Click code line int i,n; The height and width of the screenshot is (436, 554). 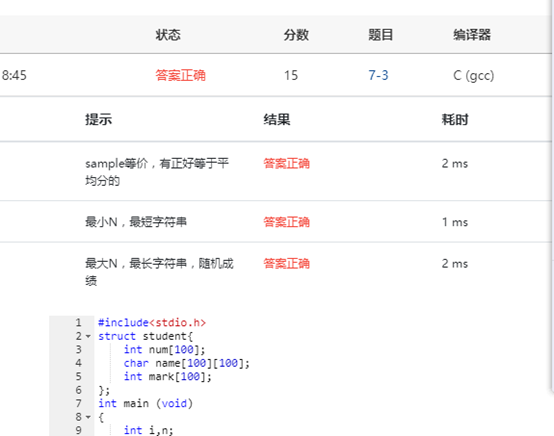tap(148, 430)
